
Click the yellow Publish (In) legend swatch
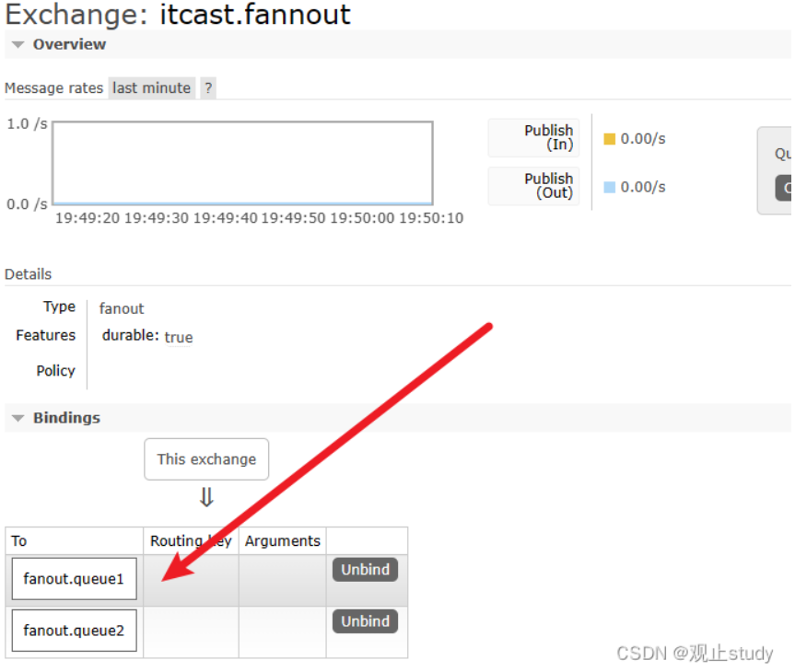click(x=609, y=139)
